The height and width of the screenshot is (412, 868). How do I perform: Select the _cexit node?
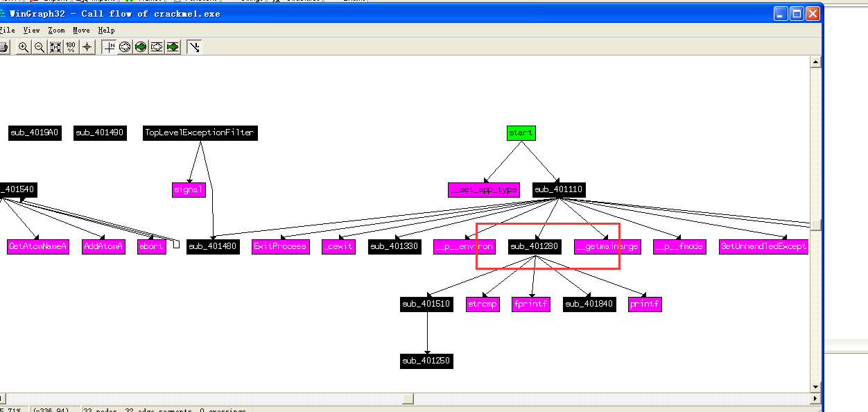(339, 246)
